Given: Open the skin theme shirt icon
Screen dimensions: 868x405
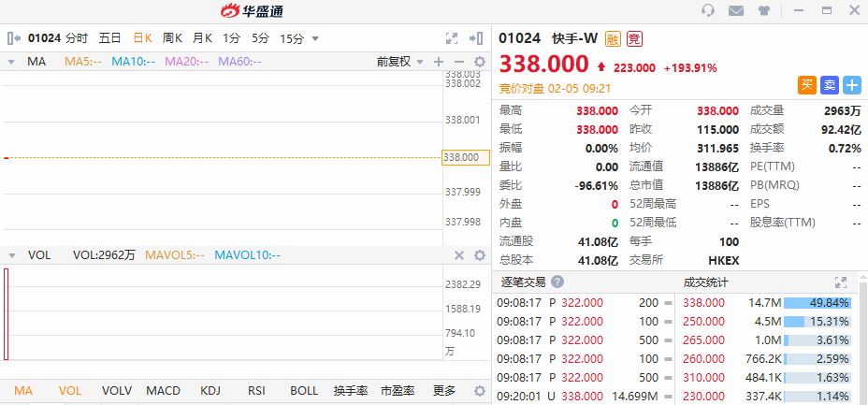Looking at the screenshot, I should [764, 10].
